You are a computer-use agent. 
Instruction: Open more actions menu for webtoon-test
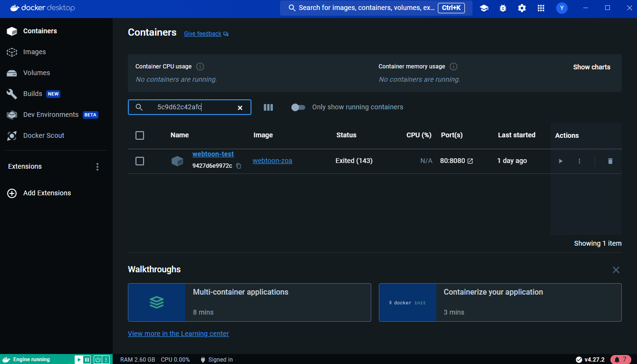(579, 161)
